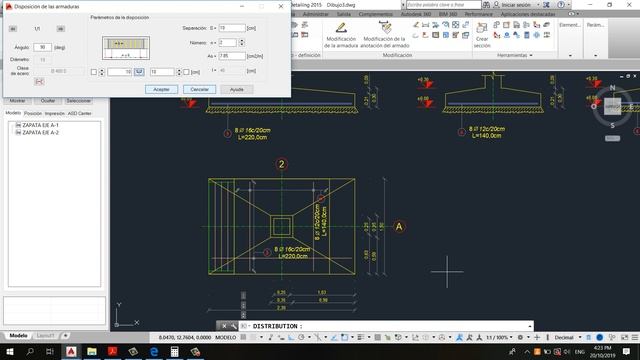Toggle the left offset checkbox in the dialog
This screenshot has width=640, height=360.
coord(94,72)
